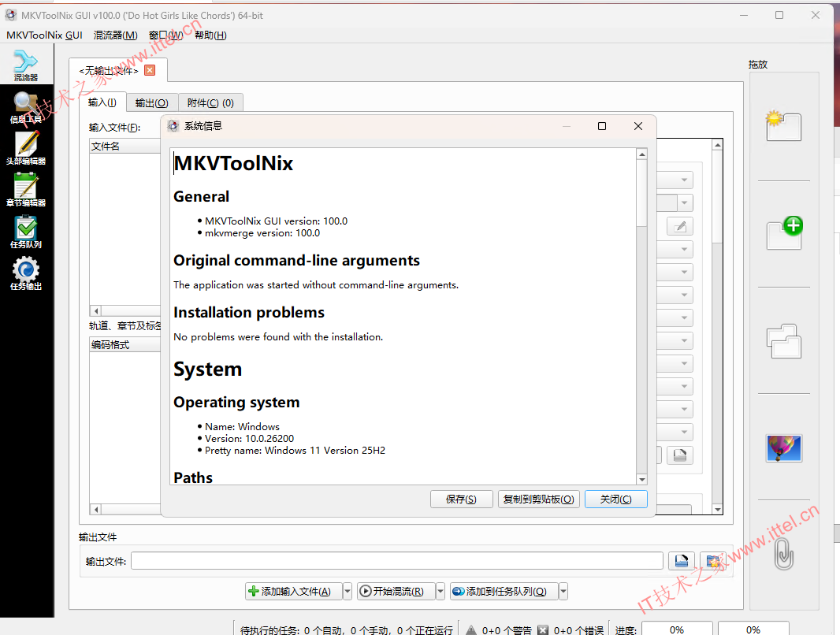Click 'Original command-line arguments' heading
Viewport: 840px width, 635px height.
pyautogui.click(x=296, y=260)
